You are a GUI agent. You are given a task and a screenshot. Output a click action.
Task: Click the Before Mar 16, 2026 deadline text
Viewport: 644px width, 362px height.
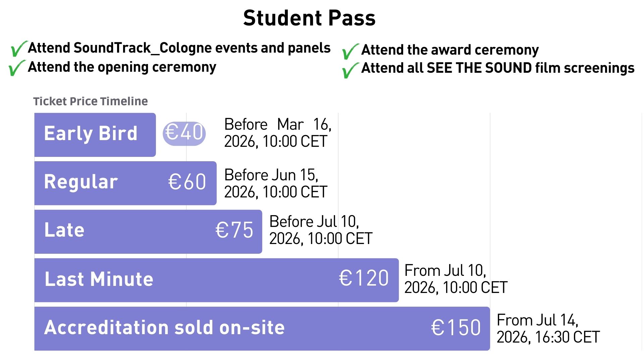click(x=277, y=133)
